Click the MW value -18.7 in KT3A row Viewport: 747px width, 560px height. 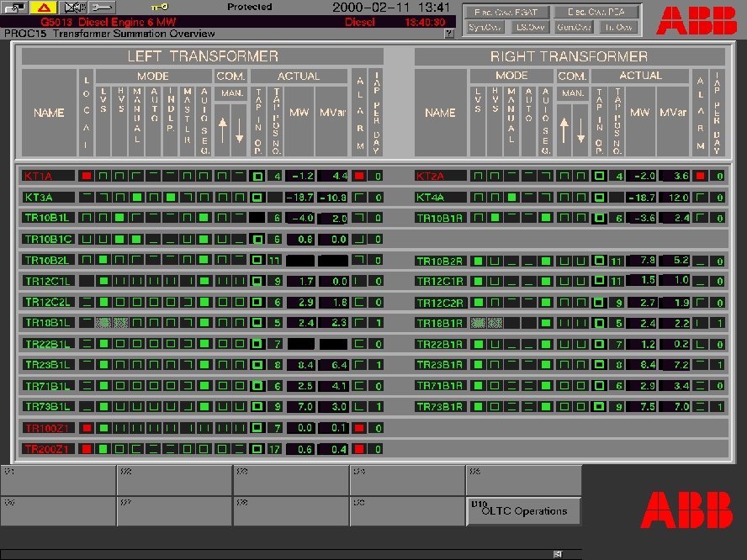tap(299, 197)
